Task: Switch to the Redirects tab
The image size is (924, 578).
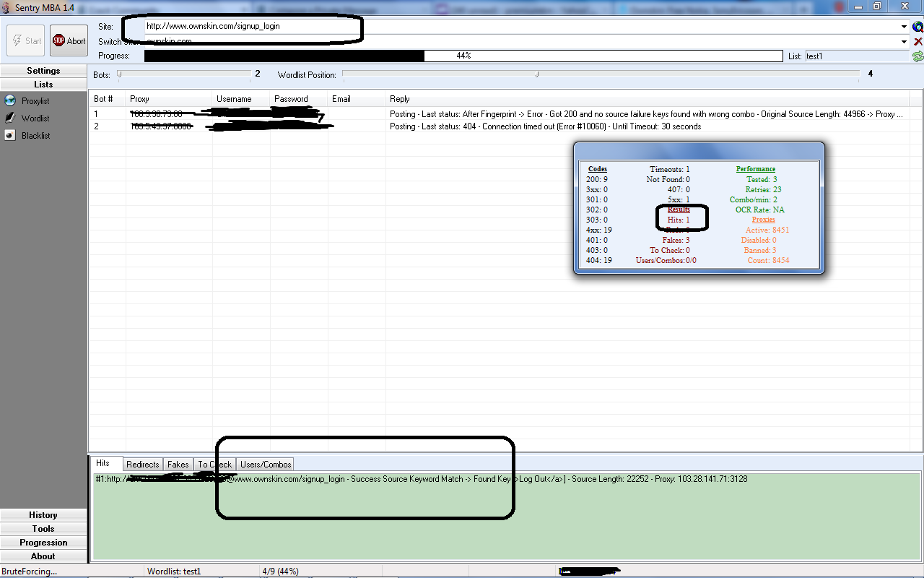Action: coord(142,465)
